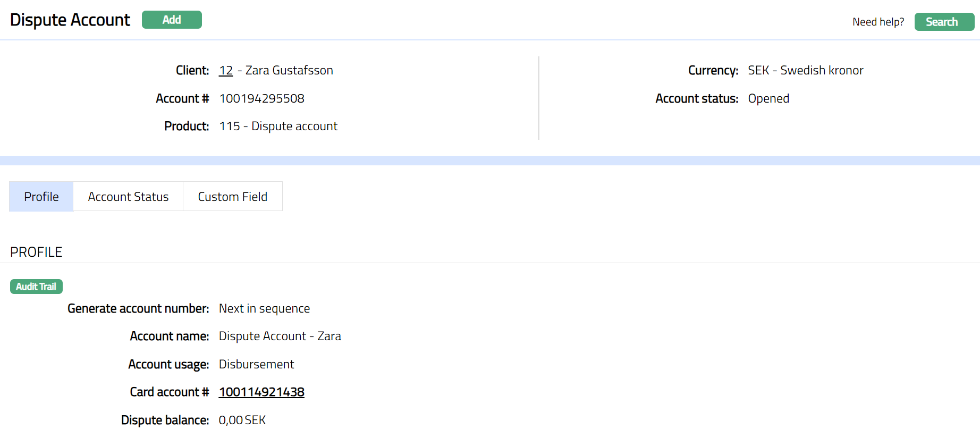The width and height of the screenshot is (980, 429).
Task: Click account number 100194295508
Action: click(261, 99)
